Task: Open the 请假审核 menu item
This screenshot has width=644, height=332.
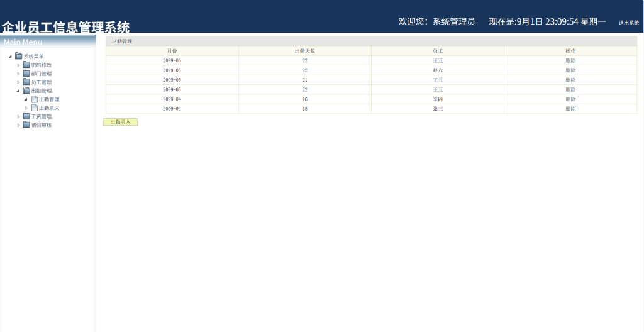Action: tap(42, 126)
